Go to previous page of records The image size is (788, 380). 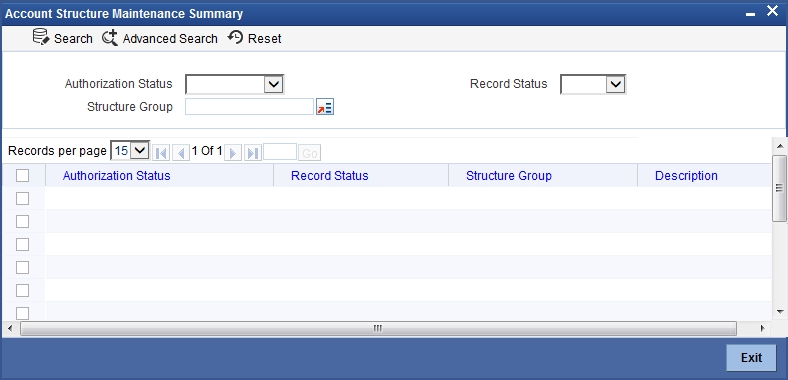pyautogui.click(x=180, y=153)
